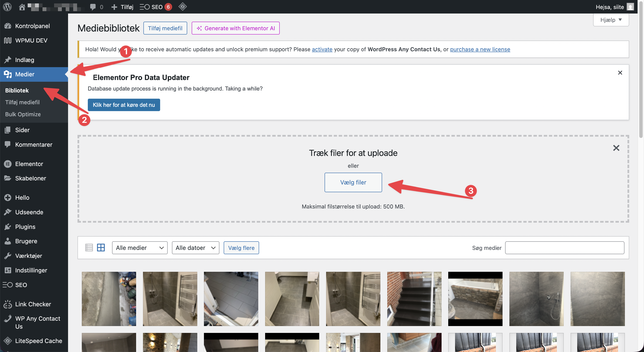Switch to list view icon
This screenshot has height=352, width=644.
tap(89, 248)
